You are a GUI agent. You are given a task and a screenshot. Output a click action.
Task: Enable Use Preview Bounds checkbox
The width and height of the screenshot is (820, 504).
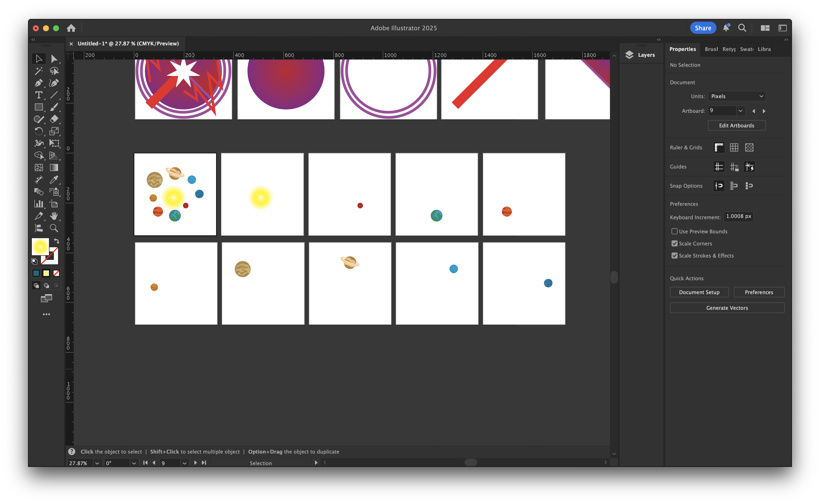675,231
